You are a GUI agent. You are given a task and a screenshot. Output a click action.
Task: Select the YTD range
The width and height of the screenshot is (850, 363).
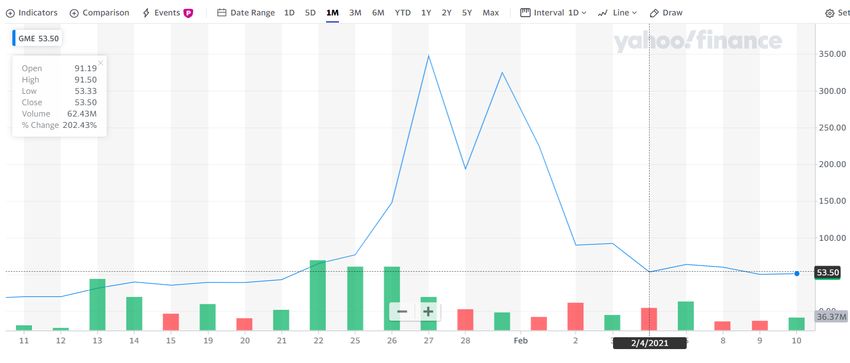pyautogui.click(x=402, y=12)
